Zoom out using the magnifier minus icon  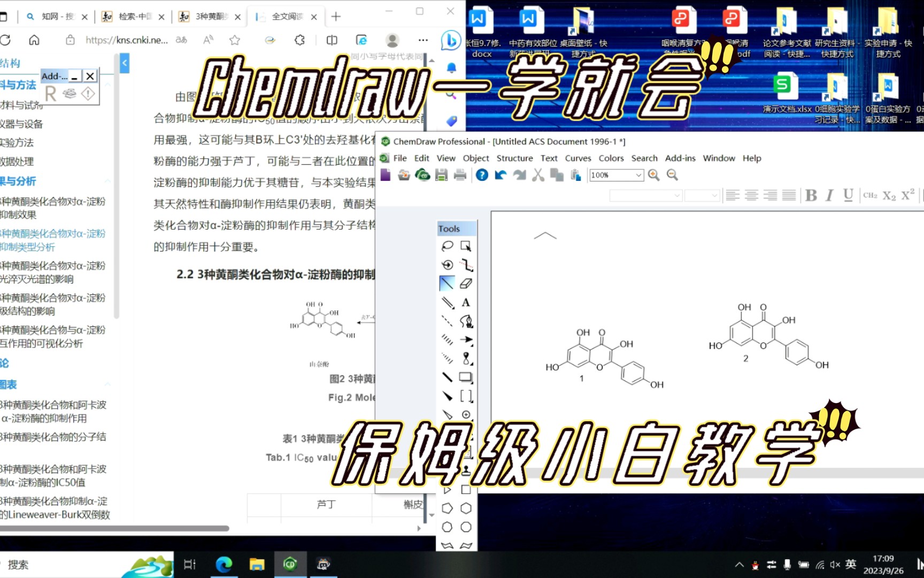coord(672,175)
